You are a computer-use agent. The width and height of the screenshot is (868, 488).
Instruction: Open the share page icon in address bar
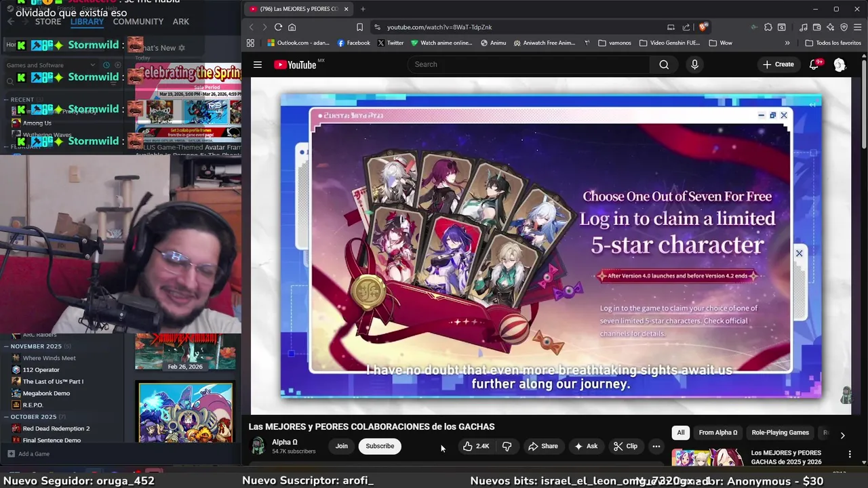pyautogui.click(x=686, y=27)
